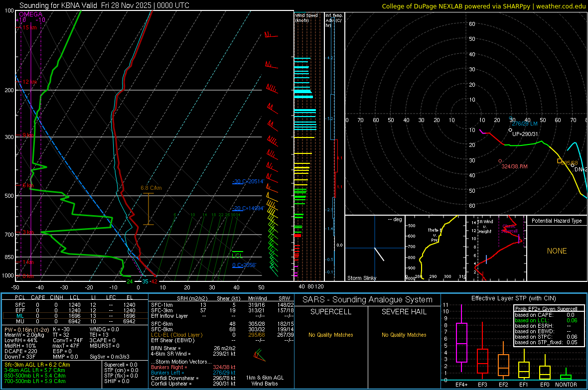Click the 'SR Wind v. Height' inset plot
This screenshot has height=390, width=588.
click(x=496, y=248)
